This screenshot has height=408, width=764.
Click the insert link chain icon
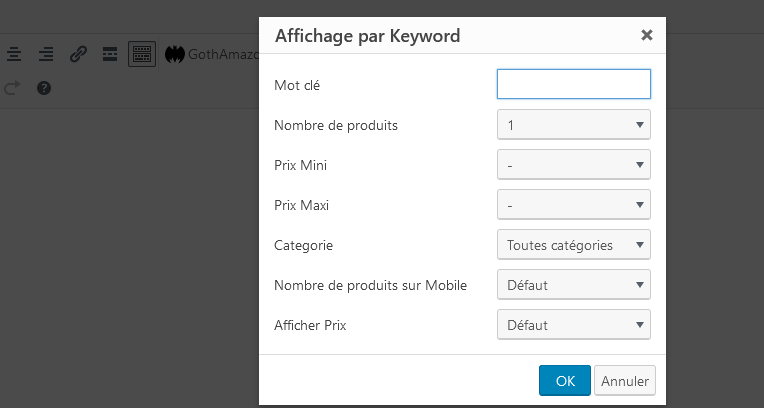coord(78,54)
